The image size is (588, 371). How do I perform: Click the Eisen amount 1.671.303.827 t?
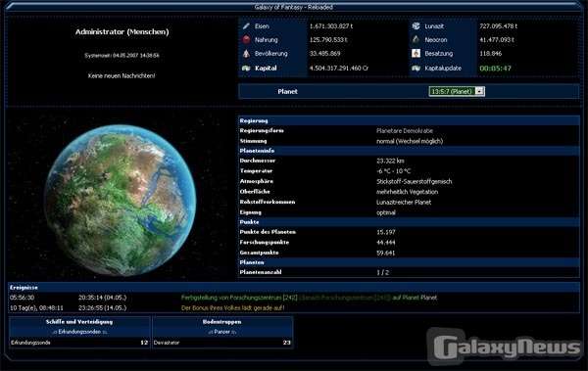tap(331, 26)
